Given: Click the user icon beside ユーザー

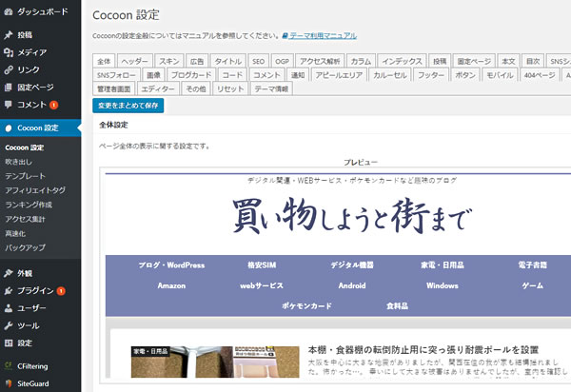Looking at the screenshot, I should coord(9,308).
